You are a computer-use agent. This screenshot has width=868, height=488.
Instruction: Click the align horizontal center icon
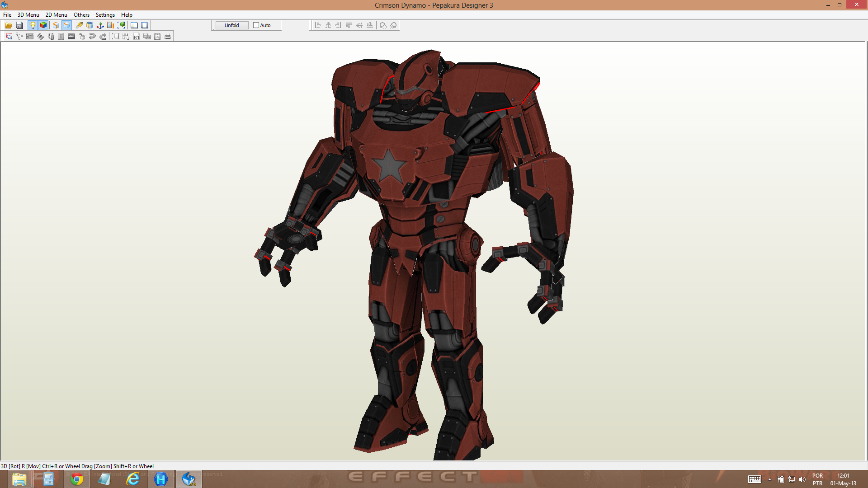[328, 25]
